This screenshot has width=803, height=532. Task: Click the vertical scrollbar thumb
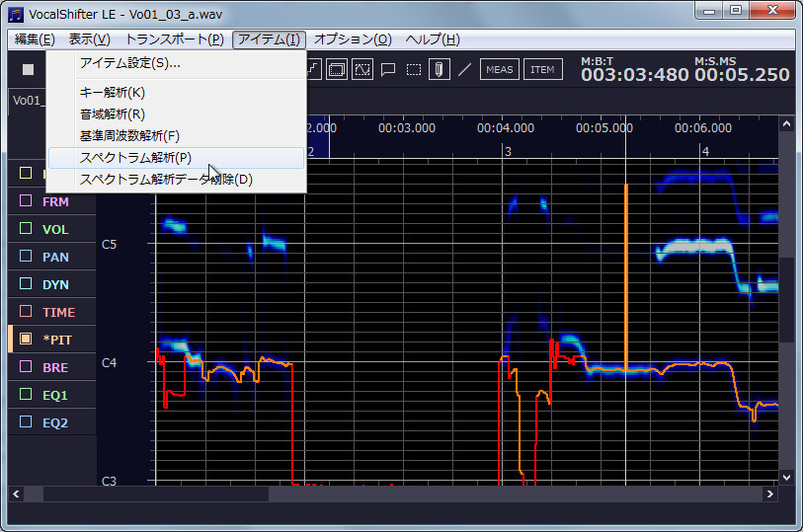[x=786, y=300]
